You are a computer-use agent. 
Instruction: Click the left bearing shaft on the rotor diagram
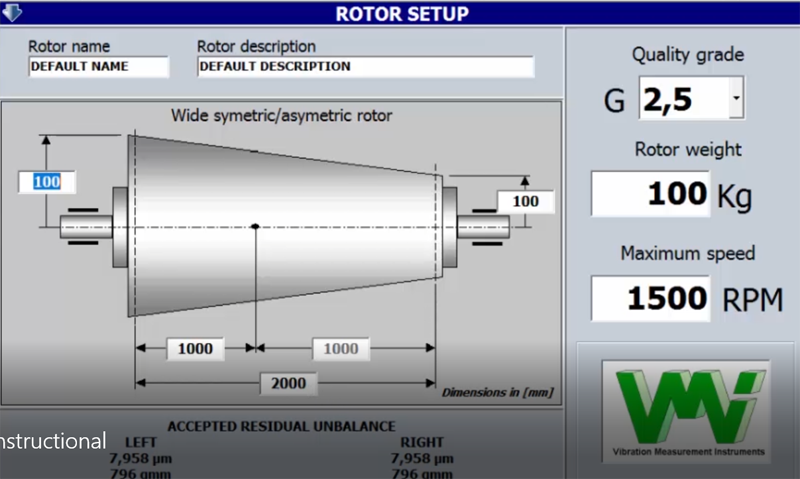click(86, 228)
